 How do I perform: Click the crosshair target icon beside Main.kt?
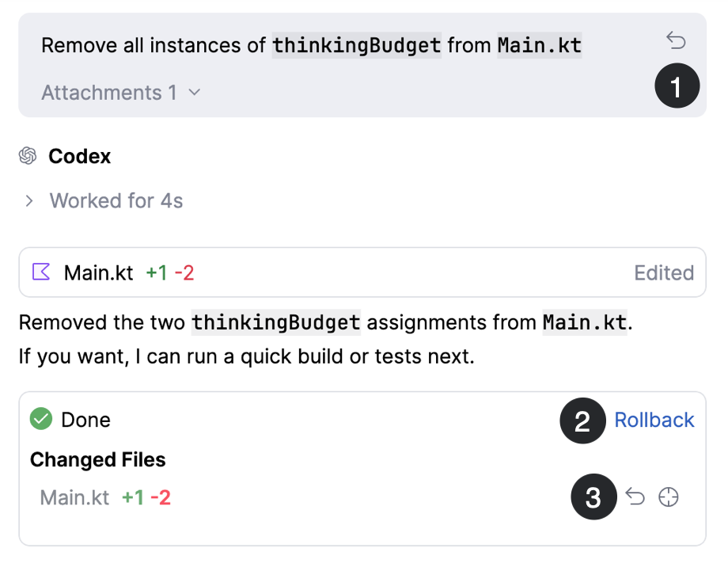[668, 497]
